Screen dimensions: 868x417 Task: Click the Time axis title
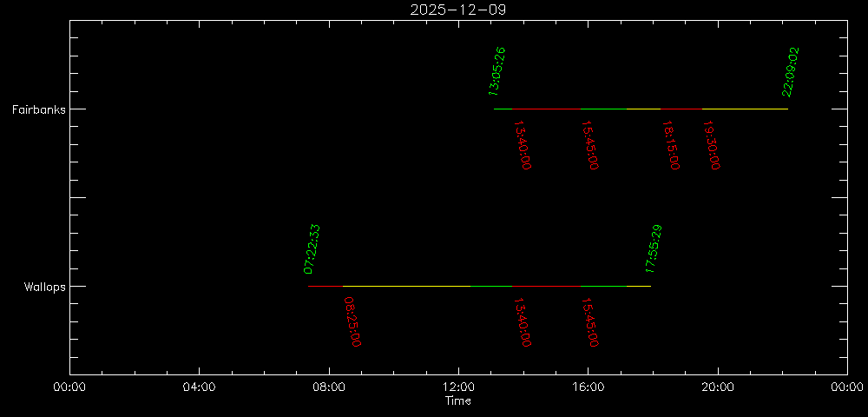[x=457, y=400]
